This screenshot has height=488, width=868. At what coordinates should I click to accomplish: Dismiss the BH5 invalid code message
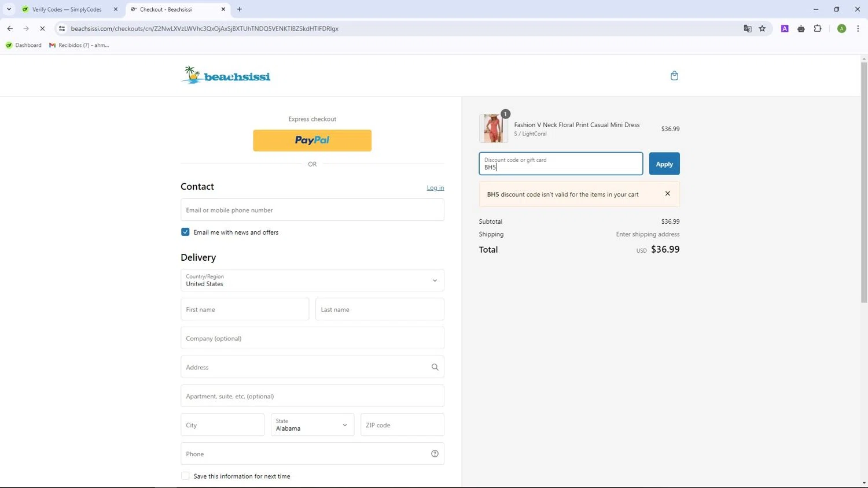tap(668, 194)
